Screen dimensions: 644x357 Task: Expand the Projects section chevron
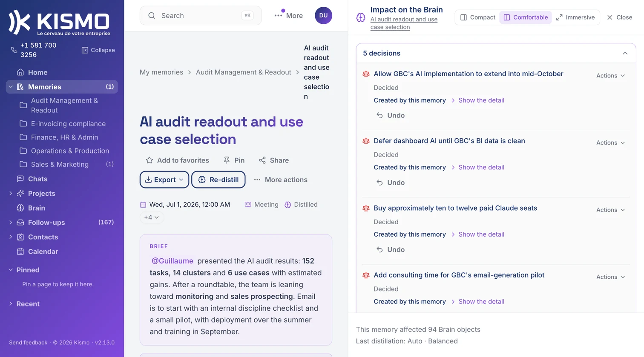[x=11, y=193]
